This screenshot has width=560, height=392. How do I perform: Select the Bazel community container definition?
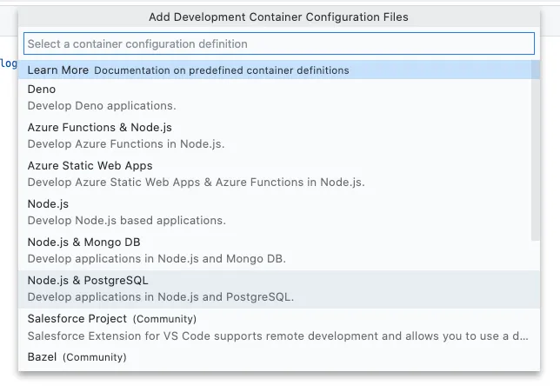point(43,357)
